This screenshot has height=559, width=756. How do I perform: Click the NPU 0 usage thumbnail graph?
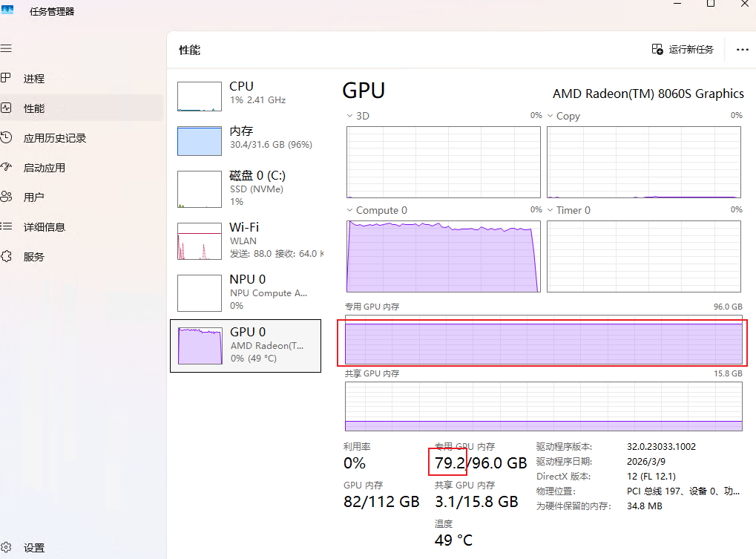tap(199, 292)
